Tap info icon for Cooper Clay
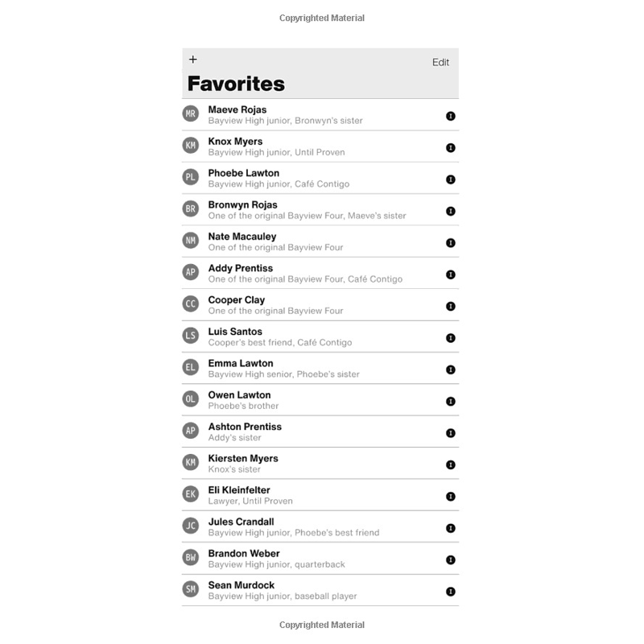644x644 pixels. (451, 307)
